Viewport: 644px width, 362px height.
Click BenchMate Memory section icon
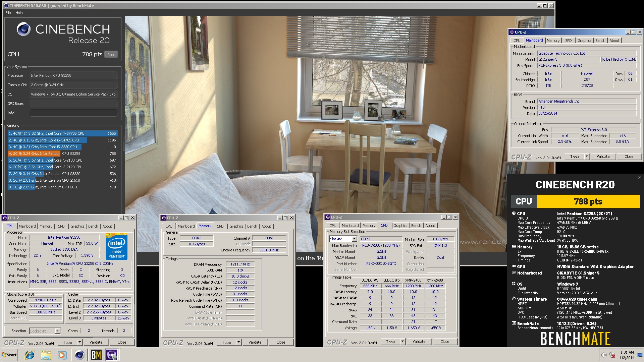tap(514, 247)
